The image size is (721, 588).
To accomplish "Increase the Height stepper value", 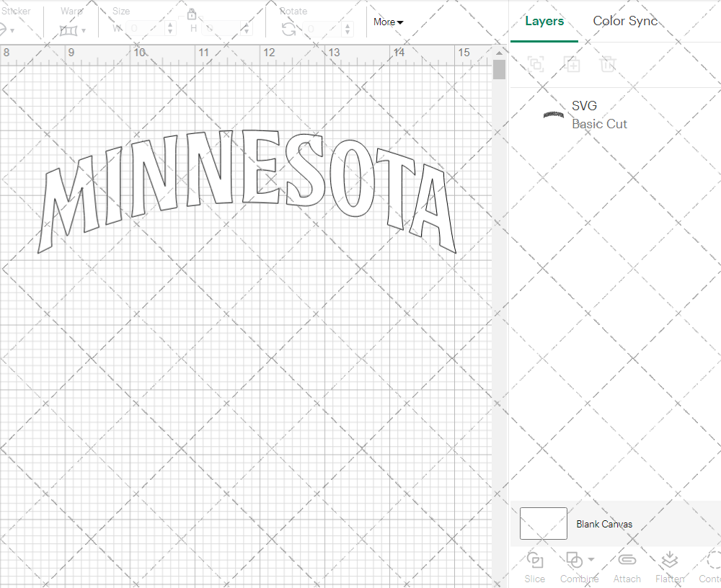I will [247, 24].
